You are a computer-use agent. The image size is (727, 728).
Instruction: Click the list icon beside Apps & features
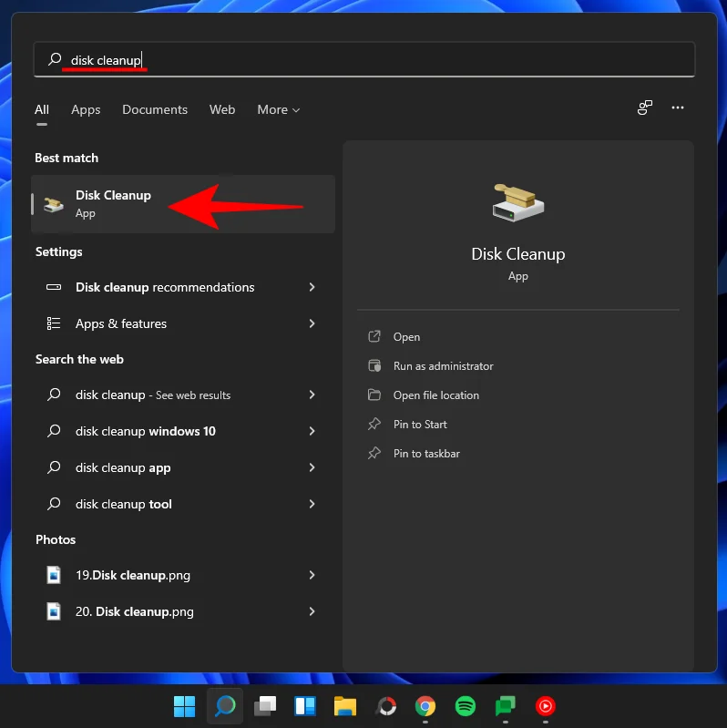click(x=54, y=323)
